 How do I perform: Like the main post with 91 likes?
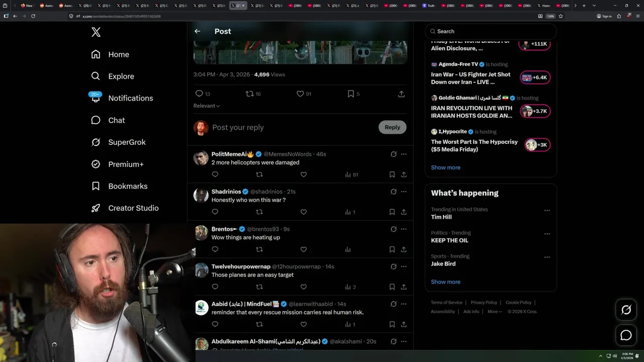pyautogui.click(x=300, y=94)
